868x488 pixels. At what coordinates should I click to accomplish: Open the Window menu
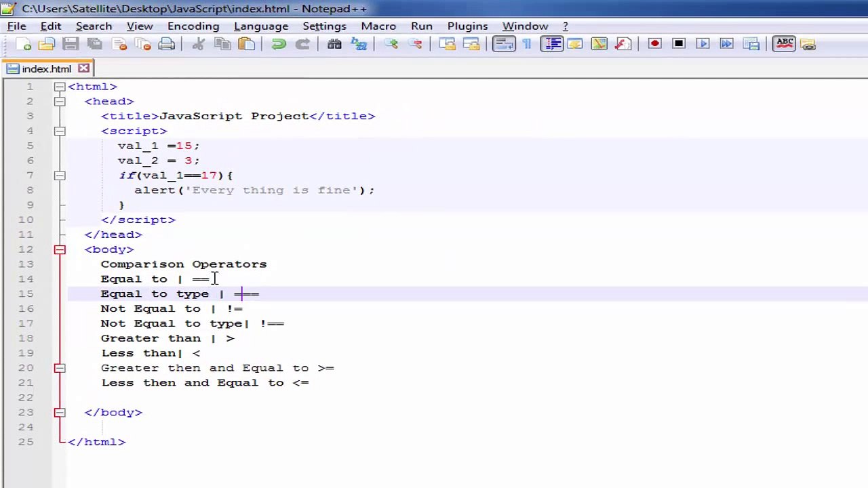[x=525, y=26]
